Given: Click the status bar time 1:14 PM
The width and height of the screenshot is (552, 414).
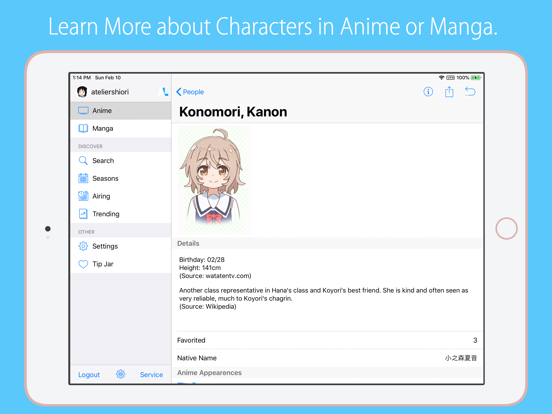Looking at the screenshot, I should coord(81,78).
